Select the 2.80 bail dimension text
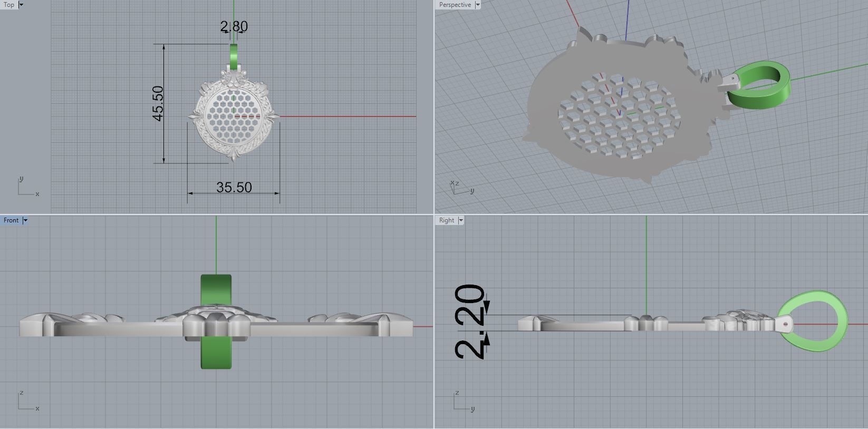The height and width of the screenshot is (429, 868). 234,26
